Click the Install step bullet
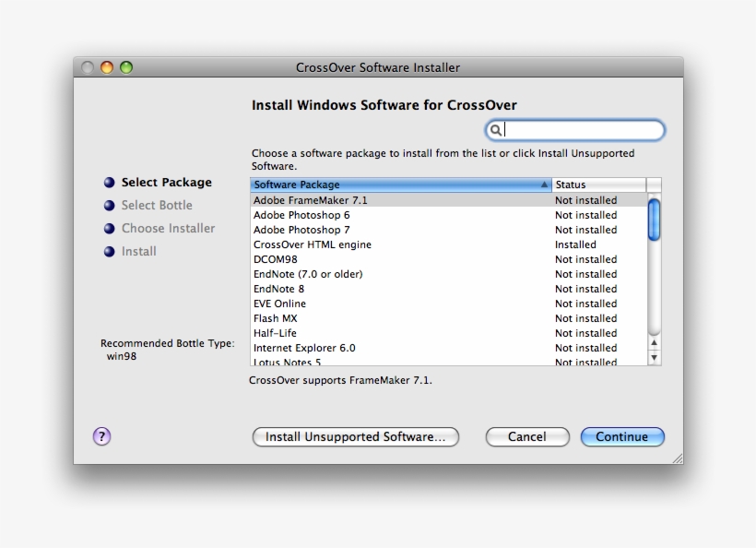The image size is (756, 548). click(110, 252)
